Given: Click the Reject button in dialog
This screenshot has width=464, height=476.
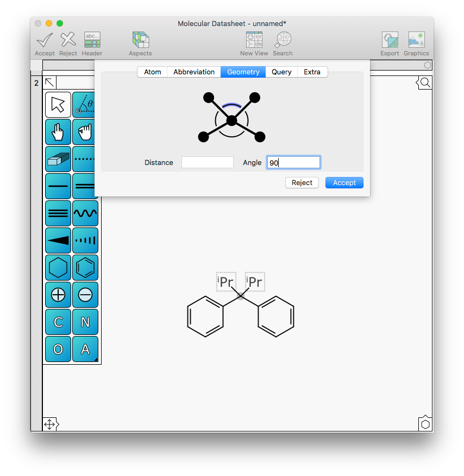Looking at the screenshot, I should coord(302,182).
